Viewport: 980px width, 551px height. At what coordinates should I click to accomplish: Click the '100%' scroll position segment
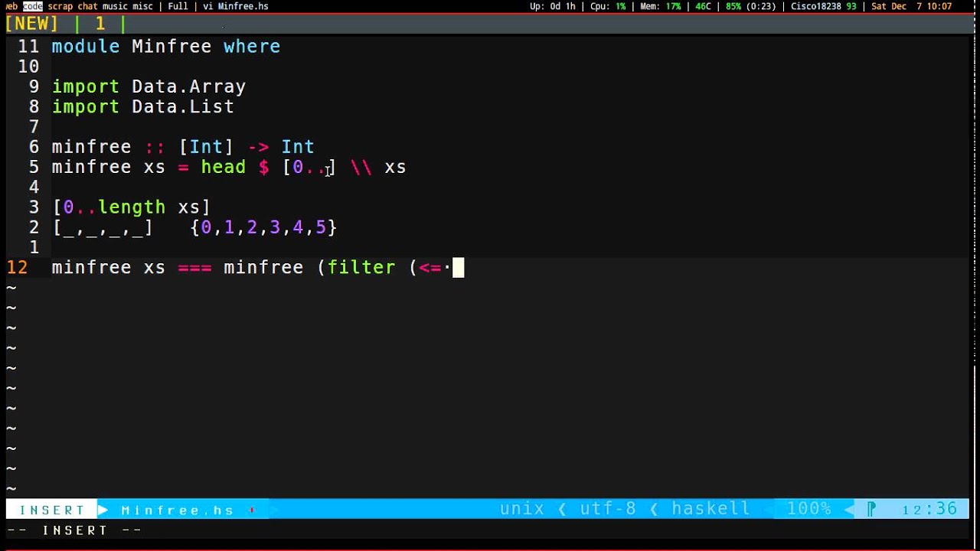pos(809,509)
